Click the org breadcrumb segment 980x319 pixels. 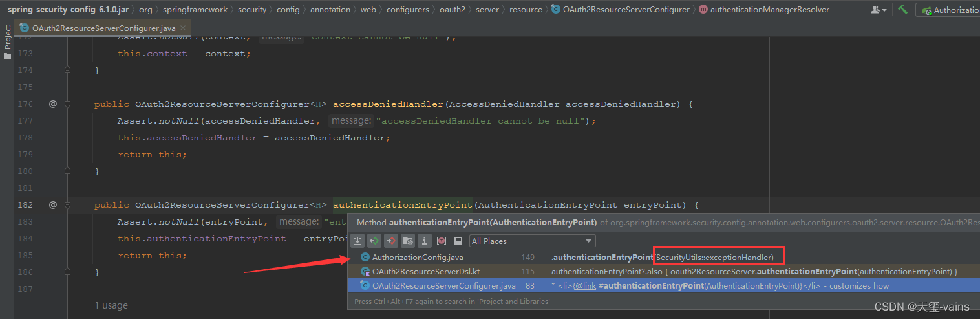145,10
